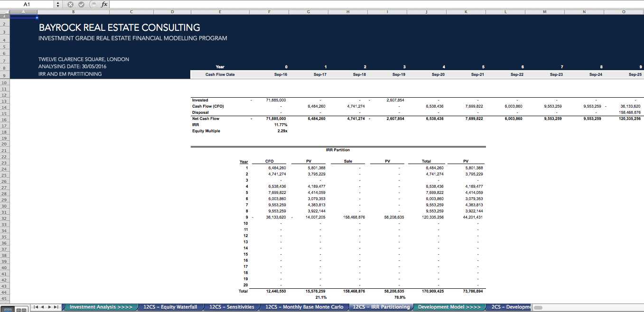The width and height of the screenshot is (644, 312).
Task: Jump to first sheet tab arrow
Action: tap(35, 307)
